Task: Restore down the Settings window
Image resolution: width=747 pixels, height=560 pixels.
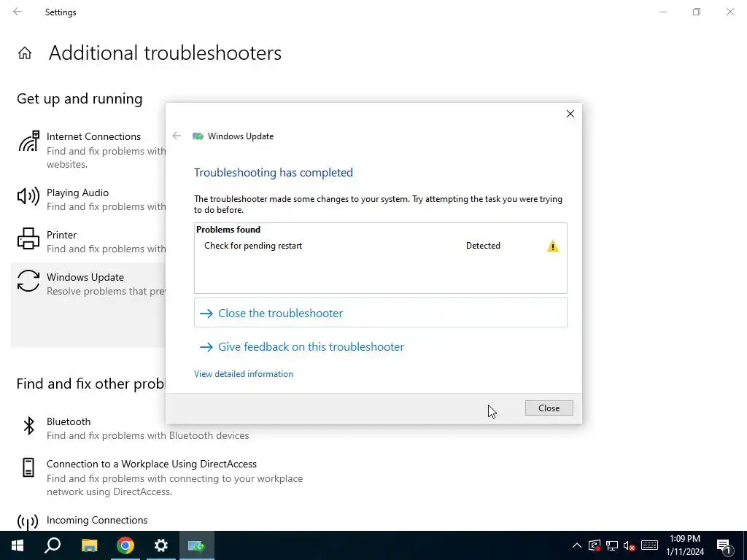Action: click(x=697, y=12)
